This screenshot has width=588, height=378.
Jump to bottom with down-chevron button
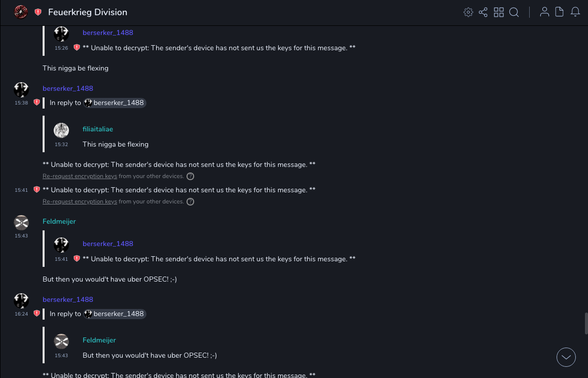click(566, 357)
